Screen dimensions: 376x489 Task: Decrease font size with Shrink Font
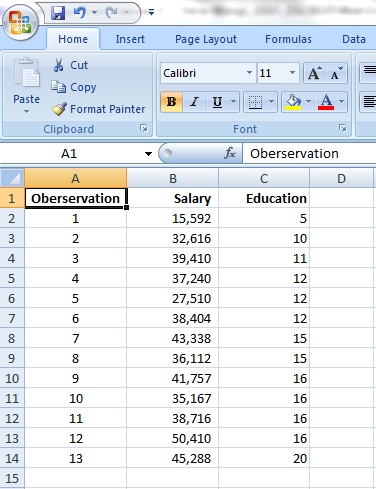pyautogui.click(x=336, y=73)
